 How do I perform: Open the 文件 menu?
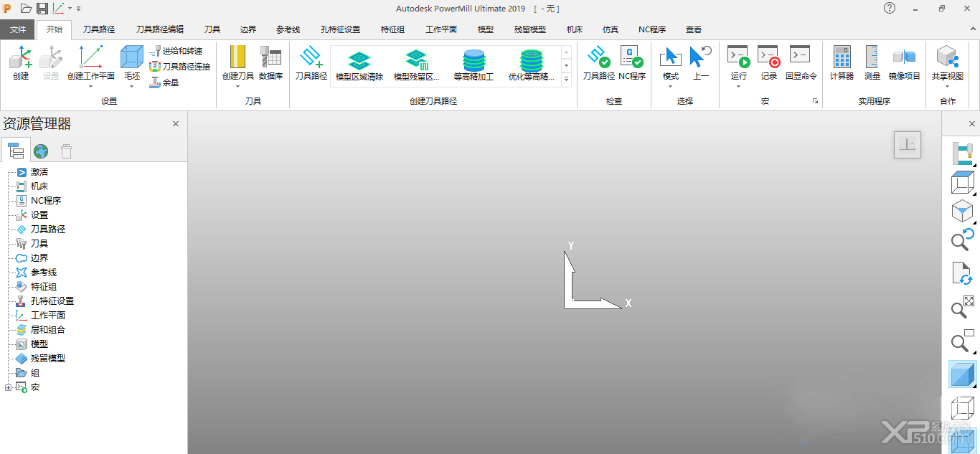tap(18, 29)
